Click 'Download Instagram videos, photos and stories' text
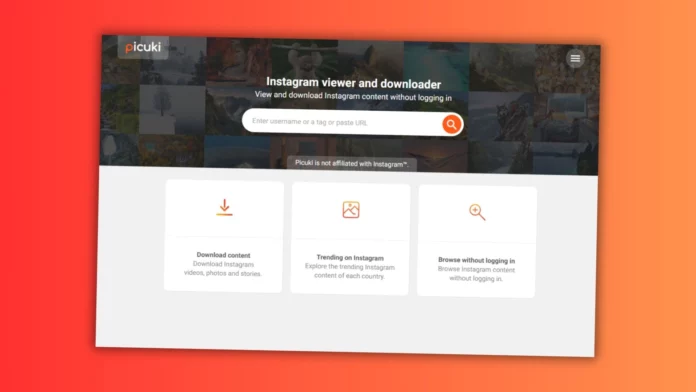Screen dimensions: 696x392 pyautogui.click(x=223, y=269)
